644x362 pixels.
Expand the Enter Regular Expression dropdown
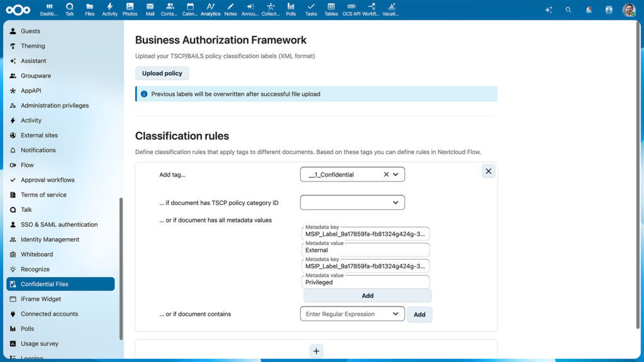tap(396, 314)
